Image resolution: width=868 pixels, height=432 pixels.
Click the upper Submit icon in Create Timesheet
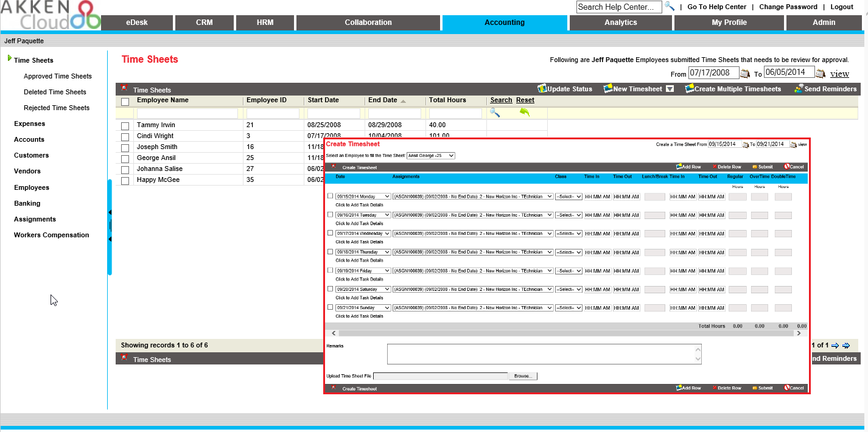tap(755, 167)
